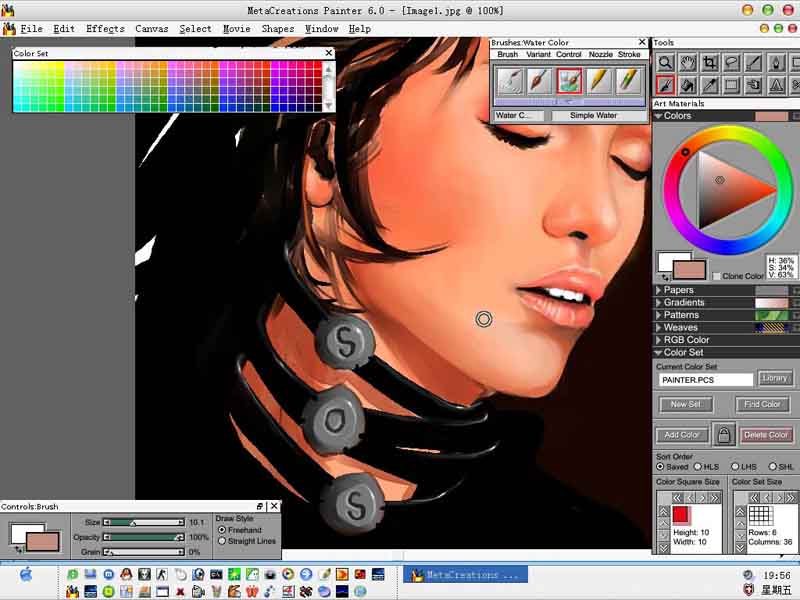The height and width of the screenshot is (600, 800).
Task: Click the Delete Color button
Action: (766, 435)
